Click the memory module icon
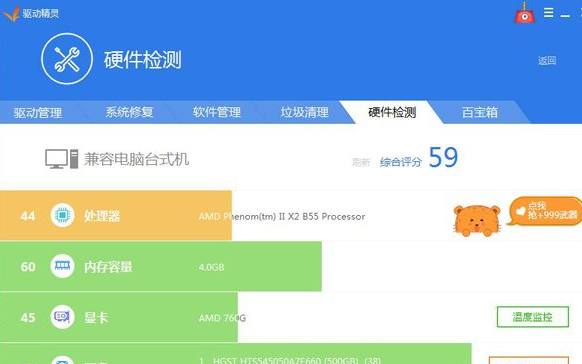Viewport: 582px width, 364px height. tap(62, 266)
